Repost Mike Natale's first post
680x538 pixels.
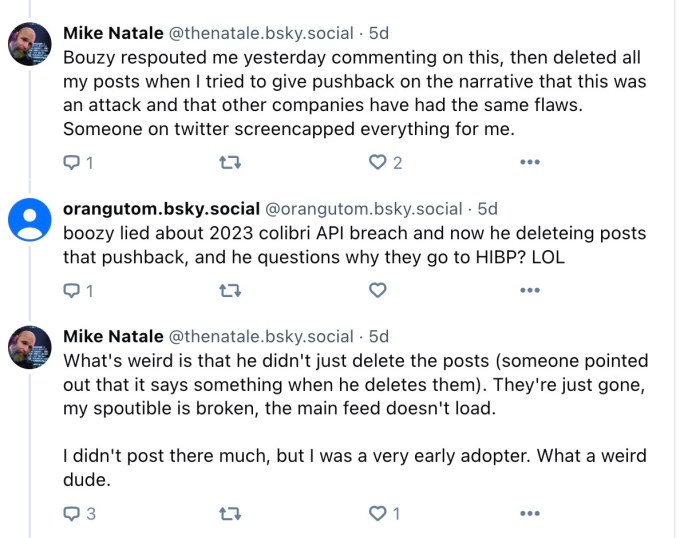click(x=230, y=162)
